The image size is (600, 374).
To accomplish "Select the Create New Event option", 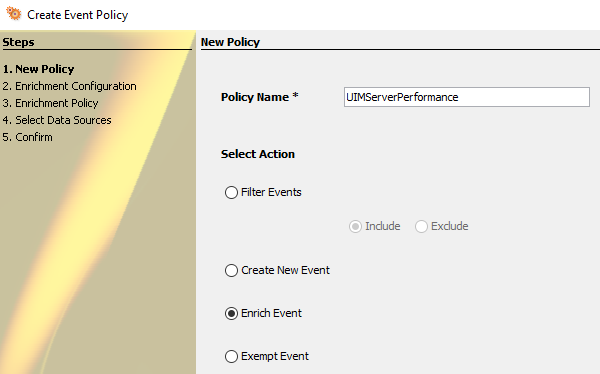I will click(x=231, y=270).
